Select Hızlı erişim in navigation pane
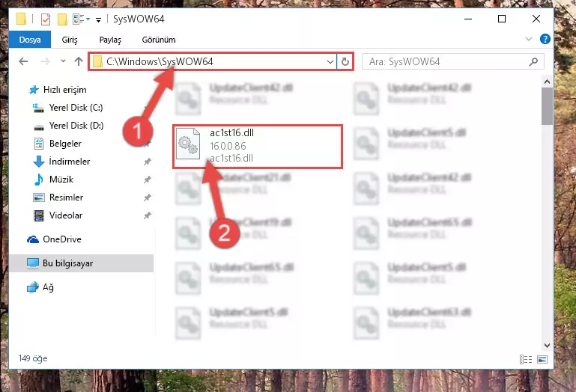 (x=64, y=90)
